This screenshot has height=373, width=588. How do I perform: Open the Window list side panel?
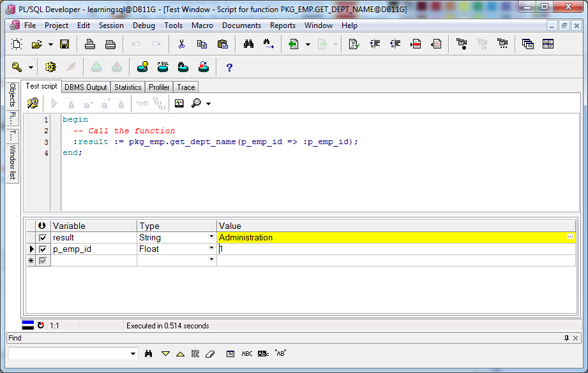(13, 162)
